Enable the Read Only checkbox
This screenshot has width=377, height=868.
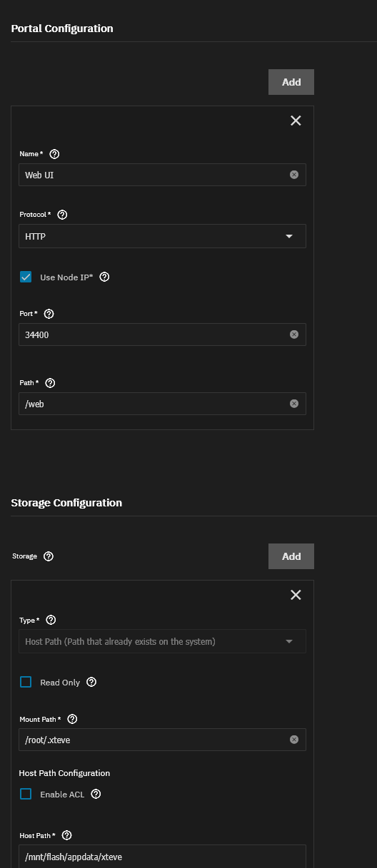pyautogui.click(x=26, y=682)
